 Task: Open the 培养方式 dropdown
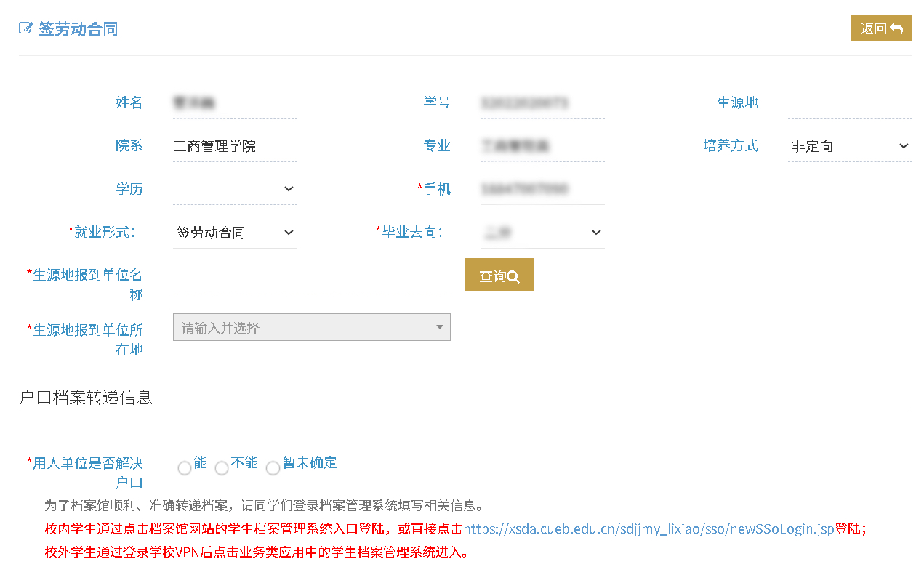[x=849, y=146]
